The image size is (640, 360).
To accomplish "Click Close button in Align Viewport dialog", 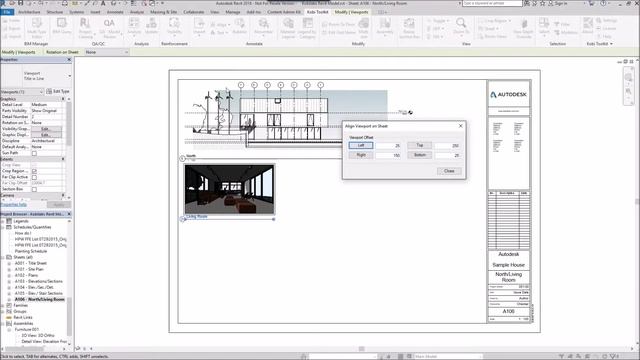I will 449,171.
